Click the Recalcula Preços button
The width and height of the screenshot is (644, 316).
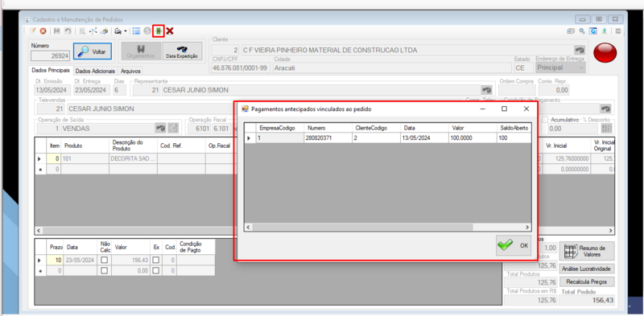(x=587, y=282)
